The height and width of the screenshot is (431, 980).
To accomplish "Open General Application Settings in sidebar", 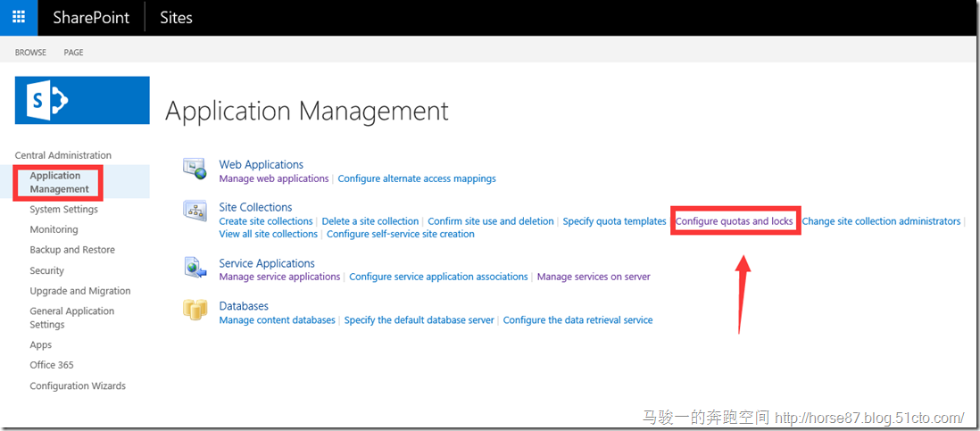I will click(72, 318).
